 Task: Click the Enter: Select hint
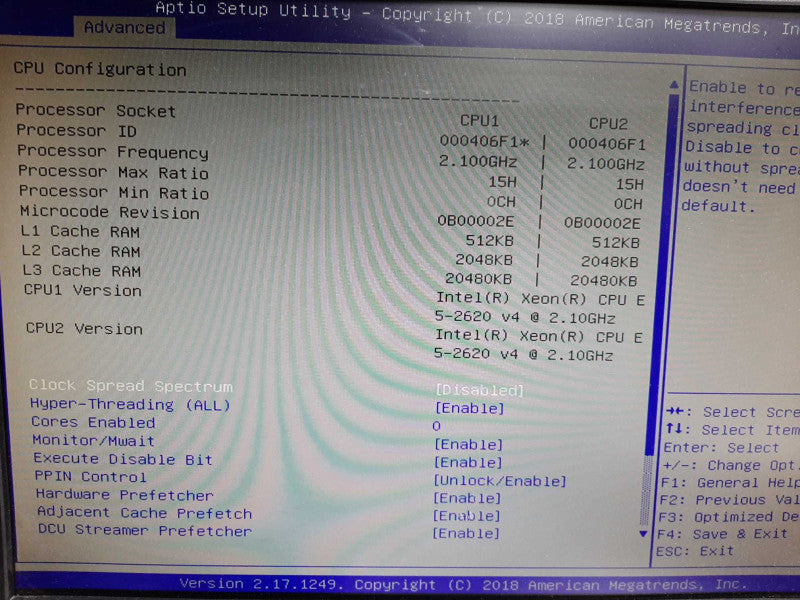721,447
